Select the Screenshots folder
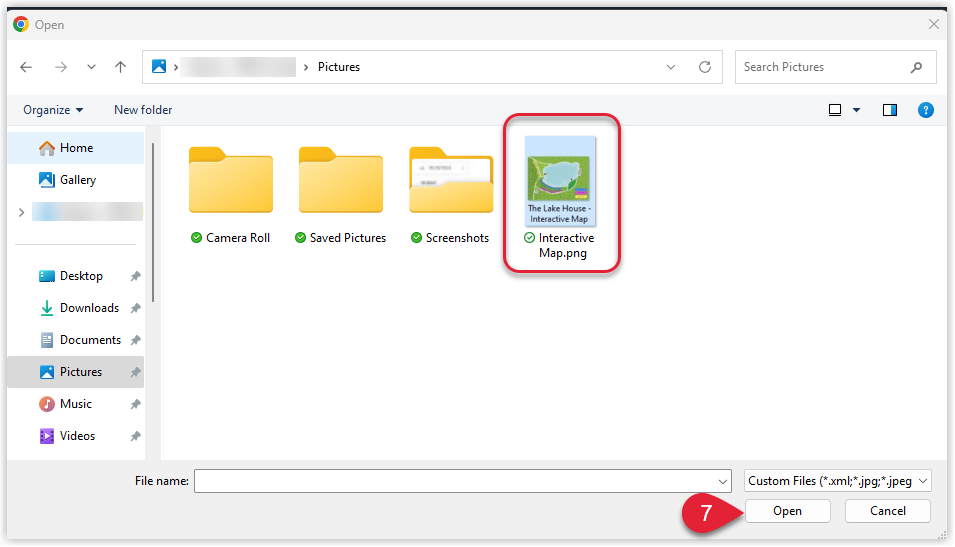The height and width of the screenshot is (547, 955). click(x=451, y=180)
